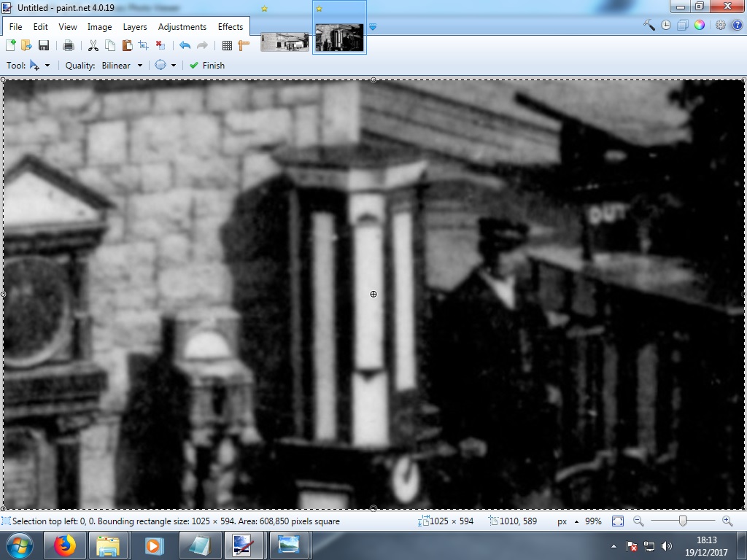Open the Save icon in the toolbar
This screenshot has width=747, height=560.
coord(42,44)
